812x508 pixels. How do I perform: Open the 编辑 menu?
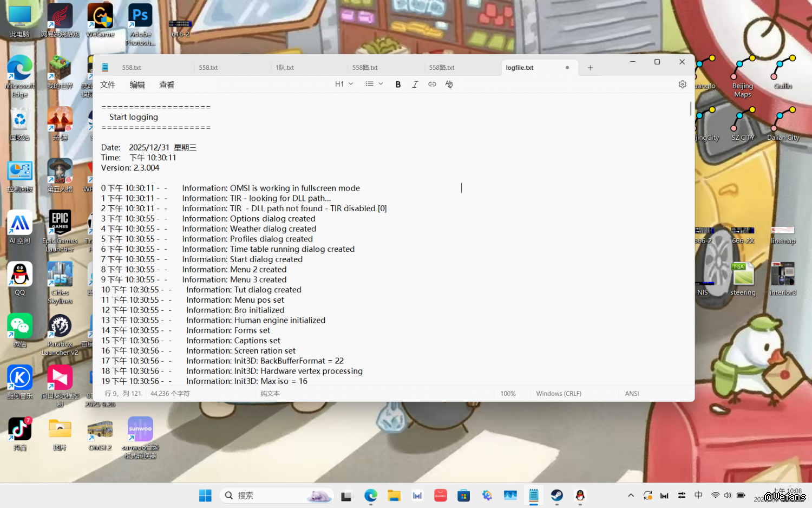click(x=137, y=85)
